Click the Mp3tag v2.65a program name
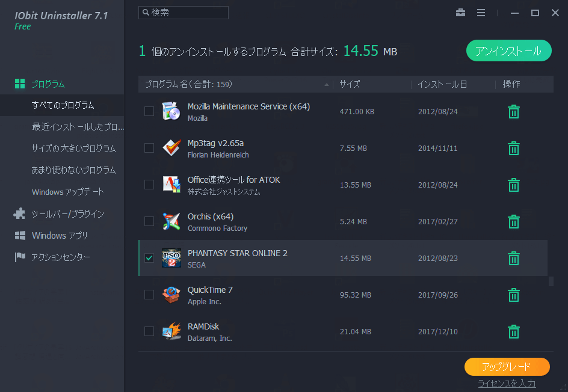Viewport: 568px width, 392px height. 215,143
